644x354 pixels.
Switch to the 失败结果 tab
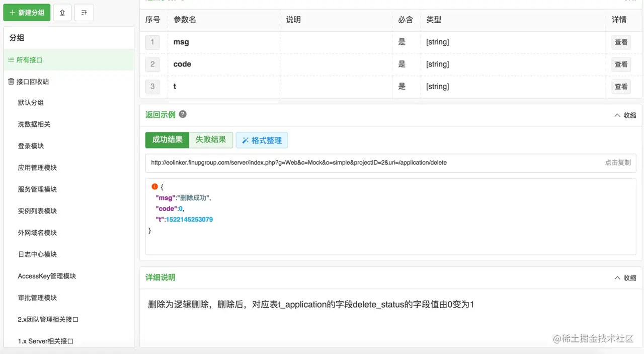click(x=211, y=140)
